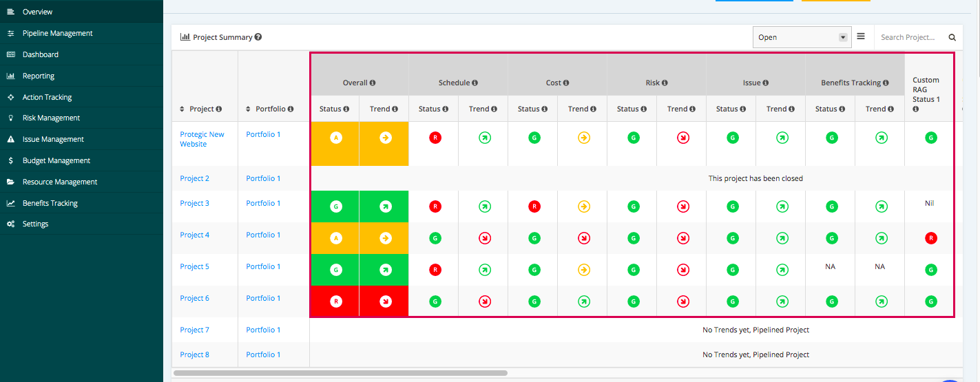This screenshot has width=980, height=382.
Task: Open Reporting section
Action: [81, 76]
